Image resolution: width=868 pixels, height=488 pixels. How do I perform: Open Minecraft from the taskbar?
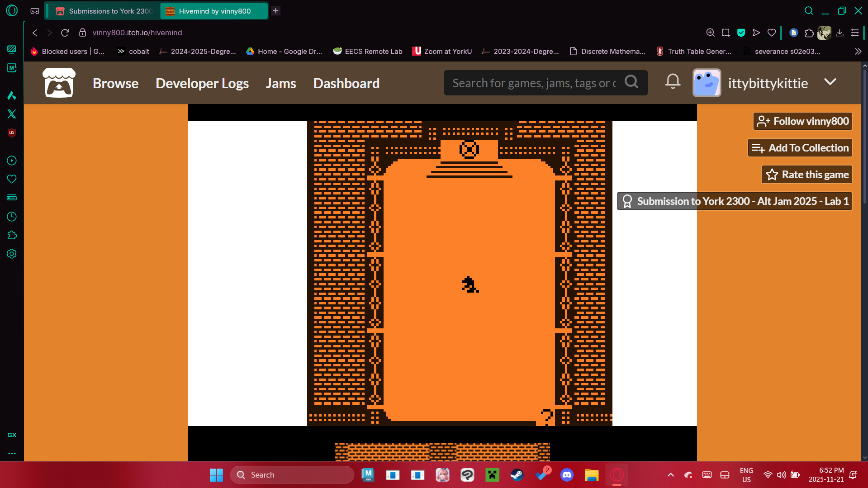click(492, 475)
